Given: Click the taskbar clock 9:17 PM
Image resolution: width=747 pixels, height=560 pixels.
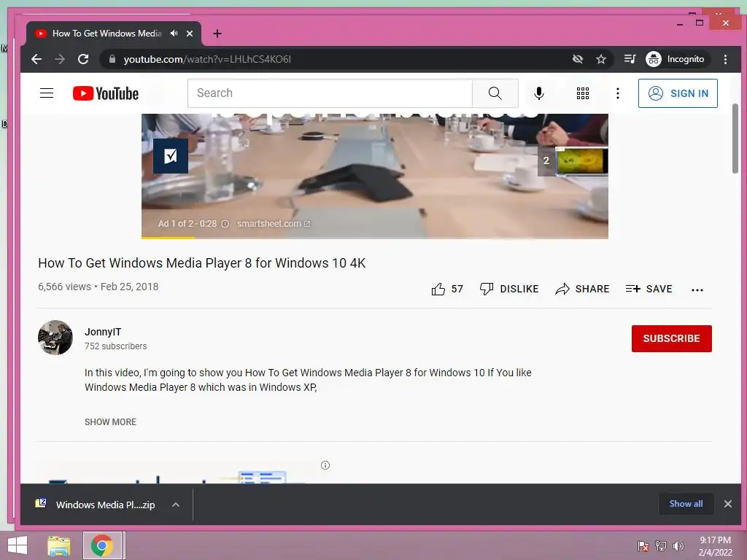Looking at the screenshot, I should coord(715,540).
